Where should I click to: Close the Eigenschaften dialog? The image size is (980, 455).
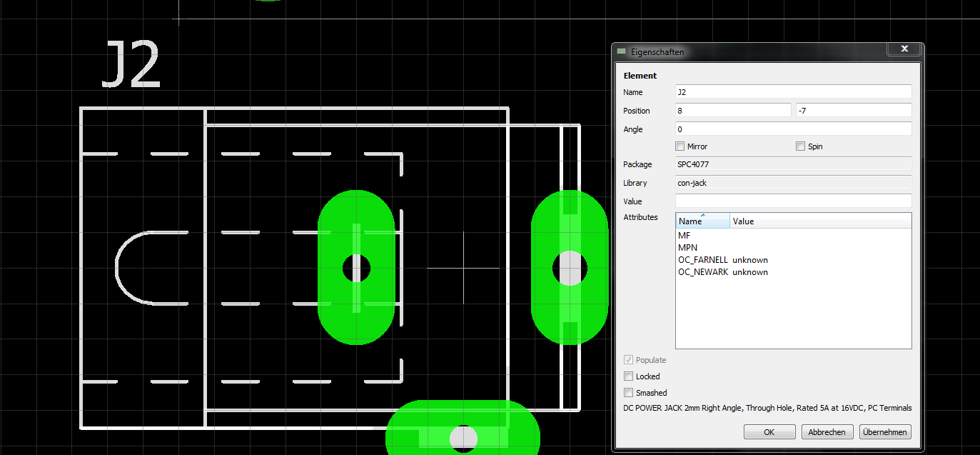pyautogui.click(x=904, y=49)
